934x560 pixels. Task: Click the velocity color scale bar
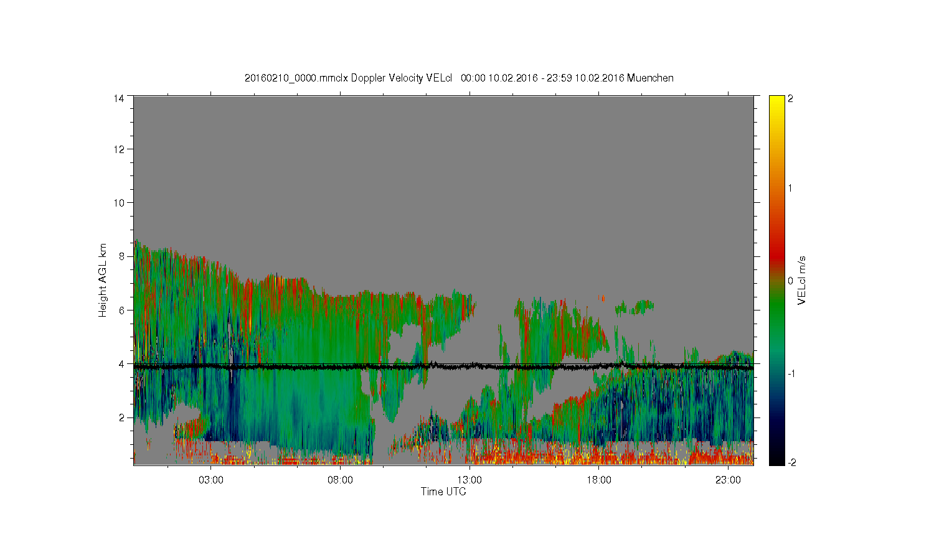[776, 280]
